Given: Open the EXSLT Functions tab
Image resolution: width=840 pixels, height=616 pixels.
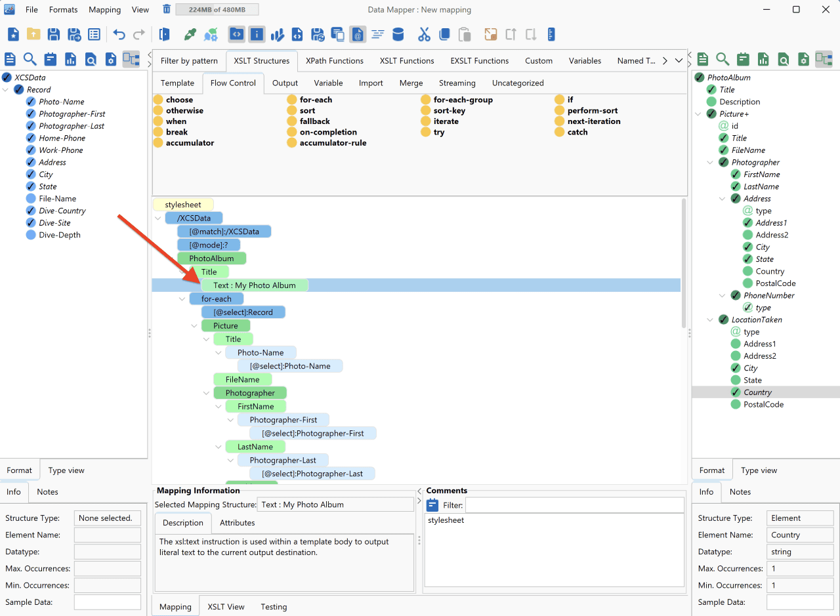Looking at the screenshot, I should [480, 60].
